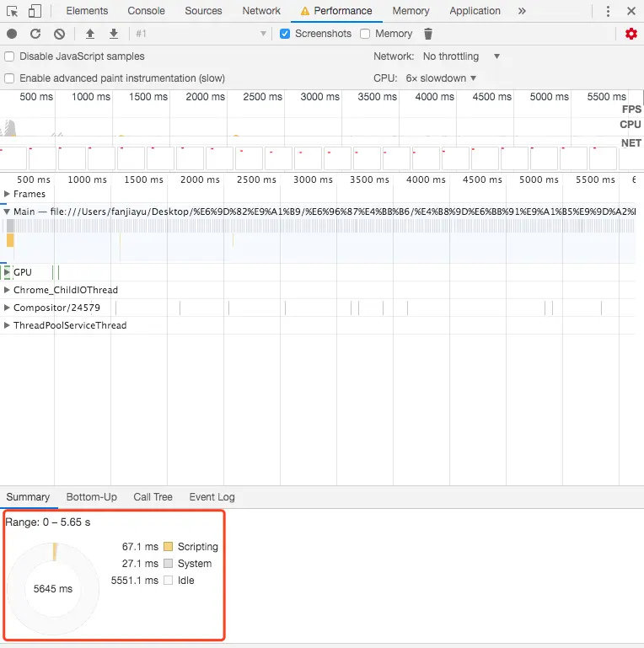644x648 pixels.
Task: Click the yellow Scripting legend swatch
Action: pyautogui.click(x=169, y=547)
